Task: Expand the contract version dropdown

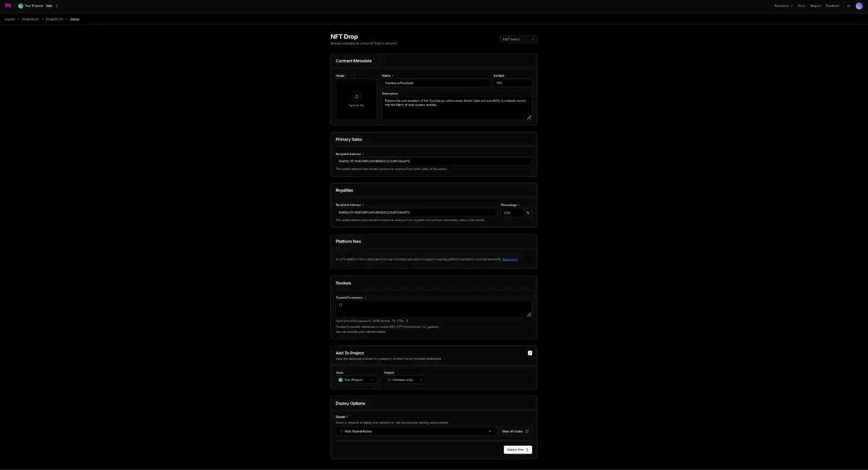Action: point(518,39)
